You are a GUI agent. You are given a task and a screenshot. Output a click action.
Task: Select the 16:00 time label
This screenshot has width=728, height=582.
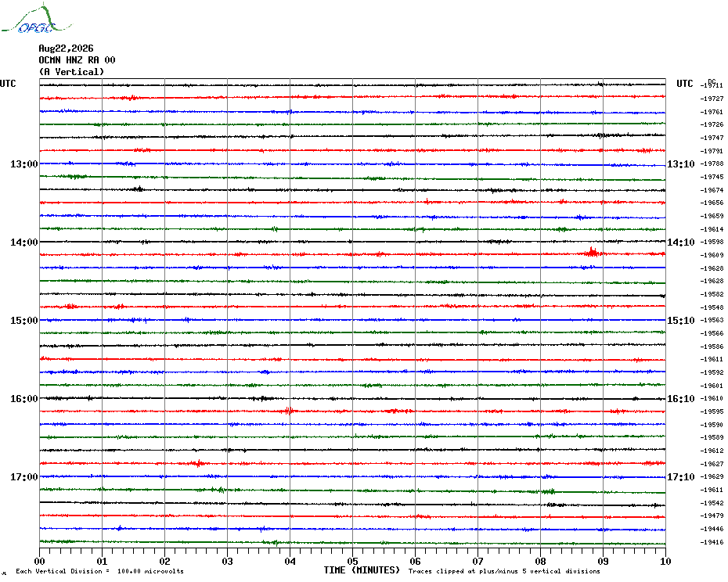pyautogui.click(x=24, y=399)
